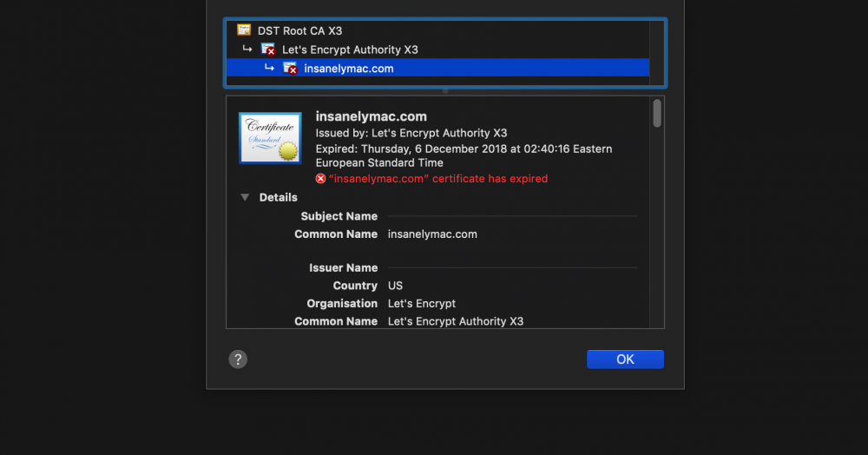Confirm with the OK button
868x455 pixels.
[x=625, y=359]
